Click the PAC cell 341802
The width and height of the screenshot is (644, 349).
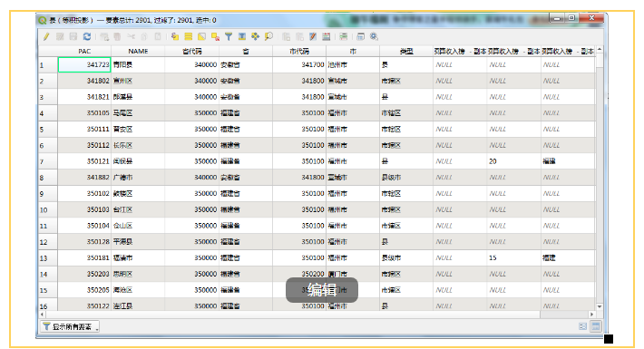[84, 81]
